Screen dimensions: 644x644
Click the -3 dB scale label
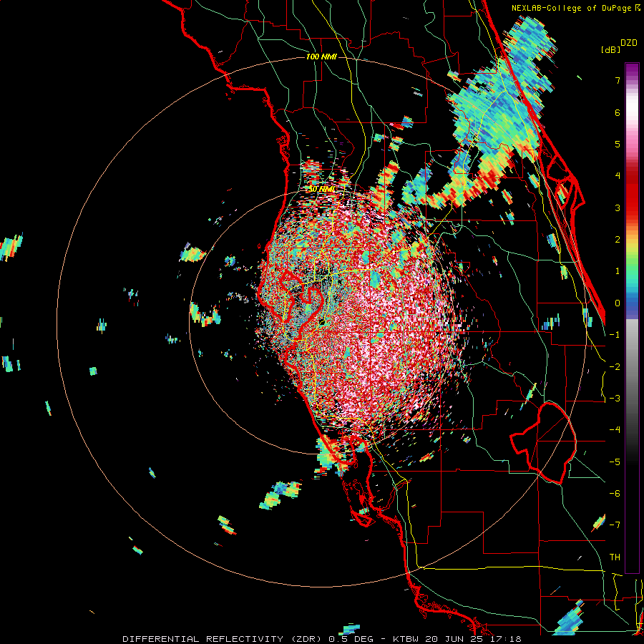(x=615, y=399)
